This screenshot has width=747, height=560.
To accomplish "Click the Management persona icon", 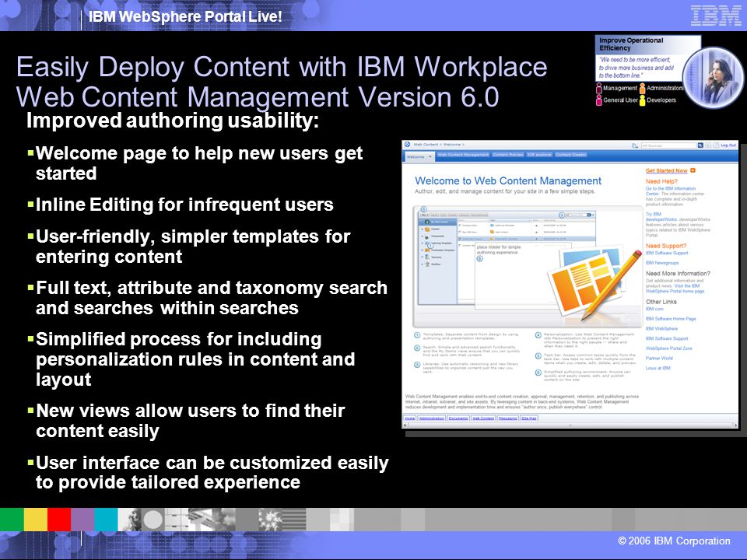I will coord(599,88).
